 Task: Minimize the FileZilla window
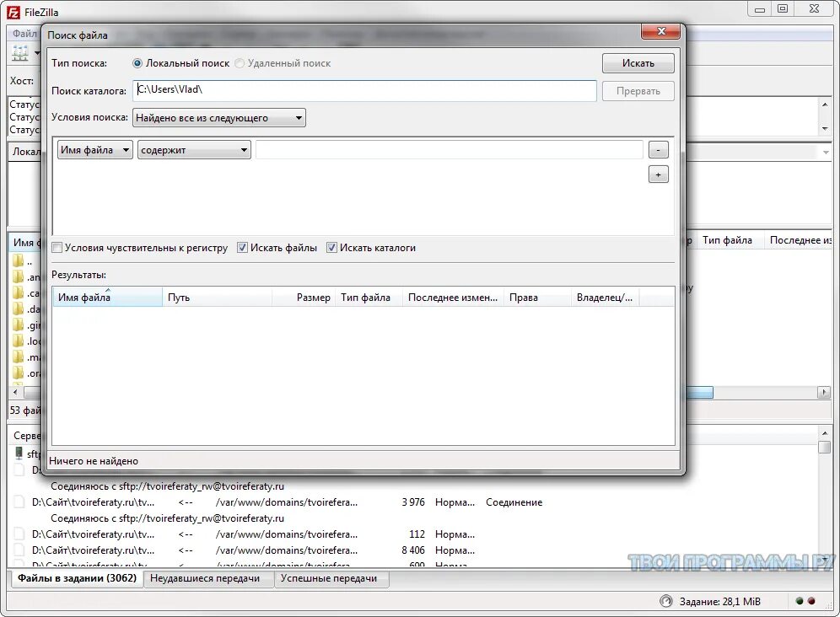coord(760,8)
